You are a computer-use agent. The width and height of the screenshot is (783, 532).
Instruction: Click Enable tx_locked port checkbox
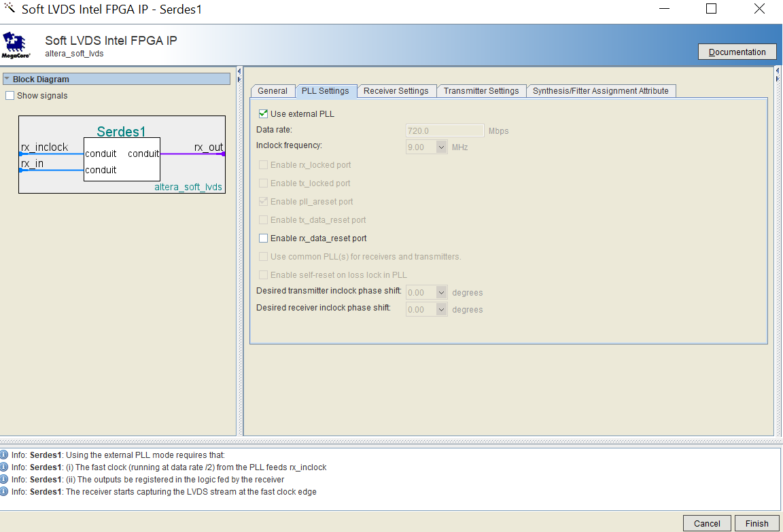click(263, 183)
